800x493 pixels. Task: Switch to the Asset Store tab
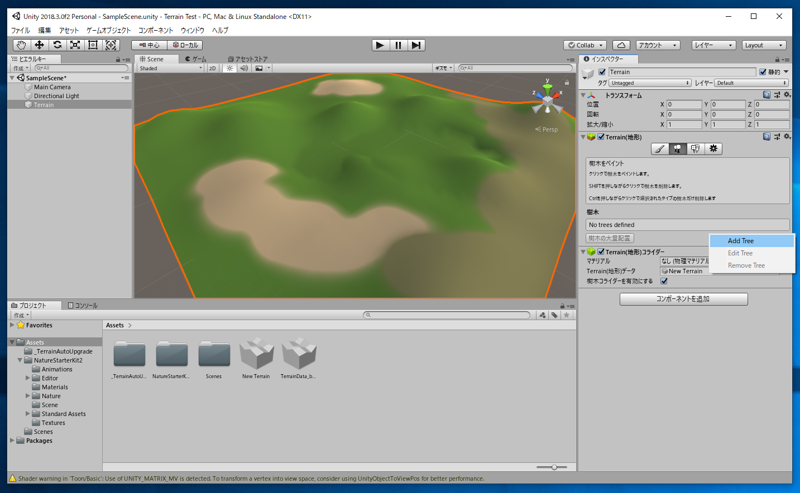point(248,59)
